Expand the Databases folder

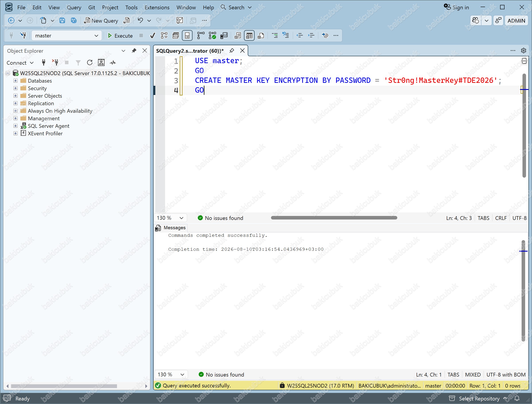pyautogui.click(x=15, y=81)
